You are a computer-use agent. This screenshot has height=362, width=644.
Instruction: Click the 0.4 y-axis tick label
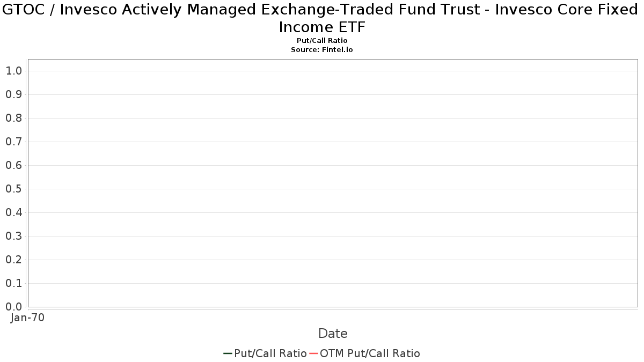coord(13,212)
